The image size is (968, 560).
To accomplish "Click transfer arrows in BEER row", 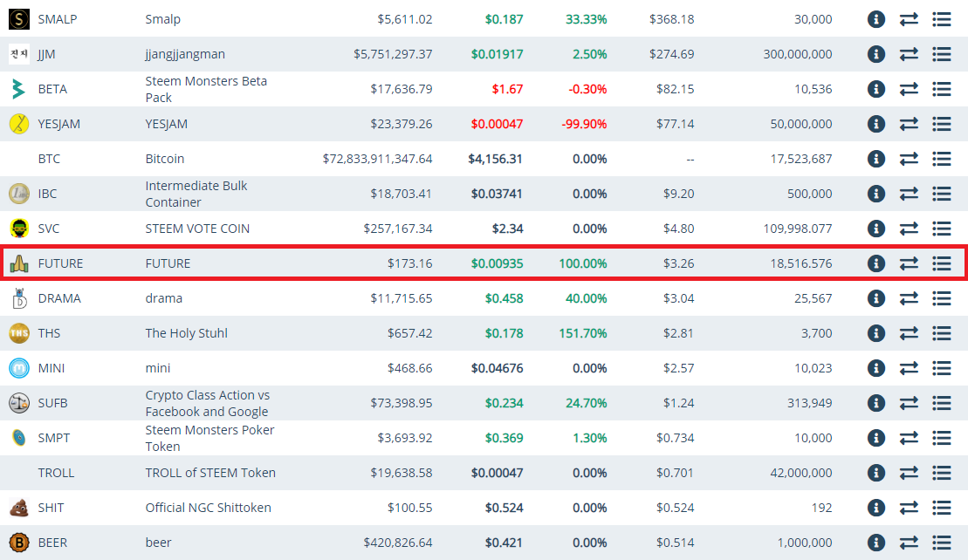I will (x=908, y=543).
